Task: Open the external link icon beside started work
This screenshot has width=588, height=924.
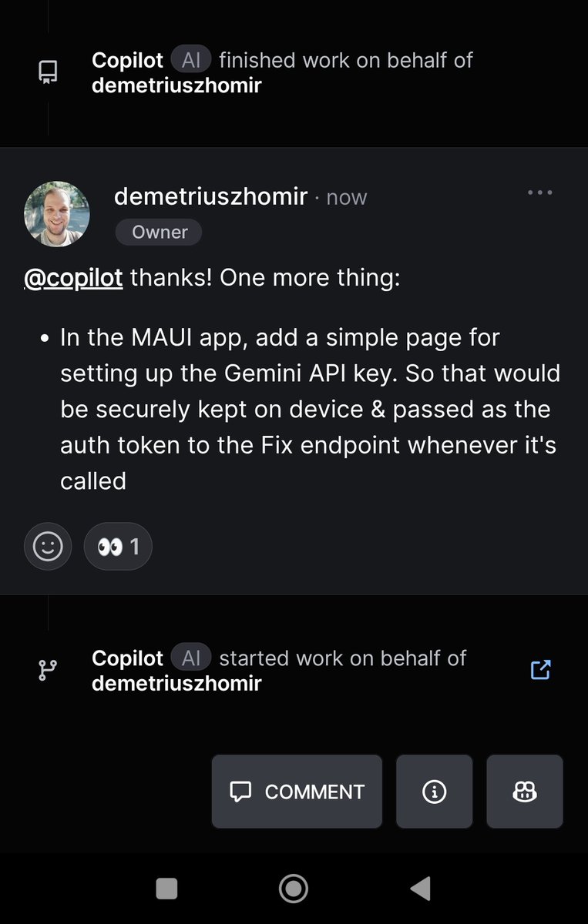Action: tap(541, 670)
